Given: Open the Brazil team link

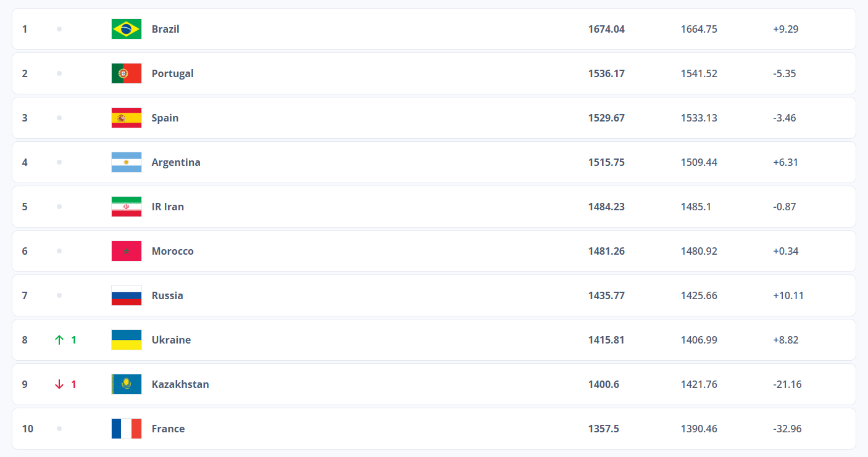Looking at the screenshot, I should [165, 29].
